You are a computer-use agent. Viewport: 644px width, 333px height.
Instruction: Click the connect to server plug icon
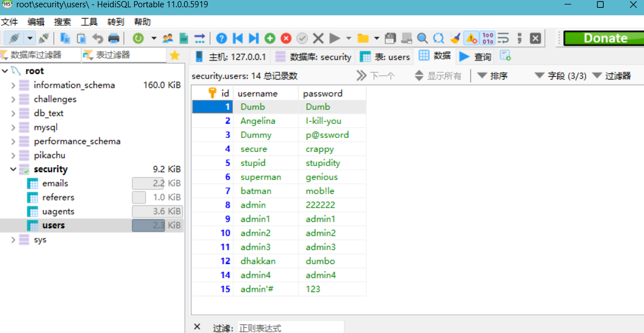[15, 39]
